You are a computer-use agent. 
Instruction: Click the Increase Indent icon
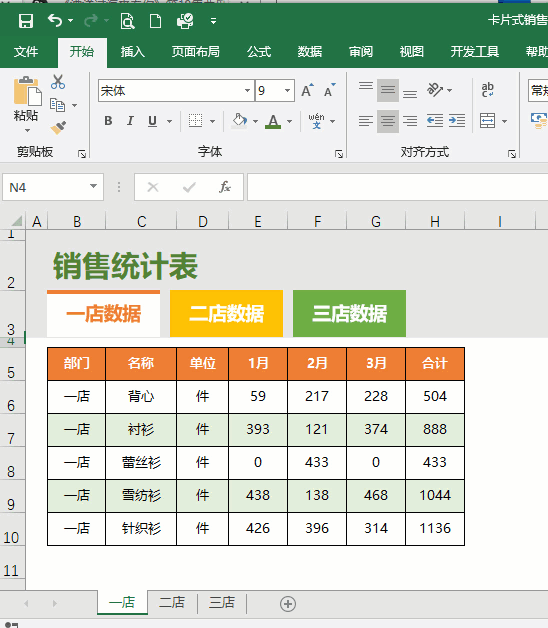[x=457, y=121]
